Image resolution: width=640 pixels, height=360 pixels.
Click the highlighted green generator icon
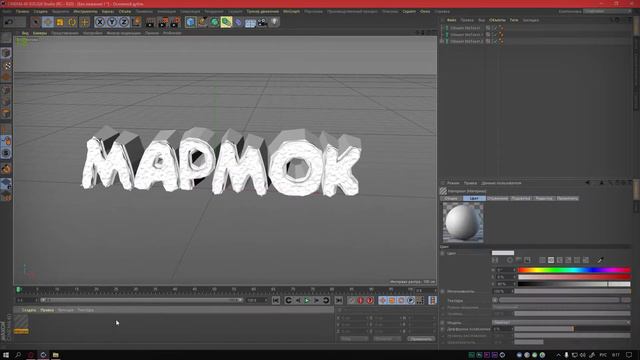[226, 22]
